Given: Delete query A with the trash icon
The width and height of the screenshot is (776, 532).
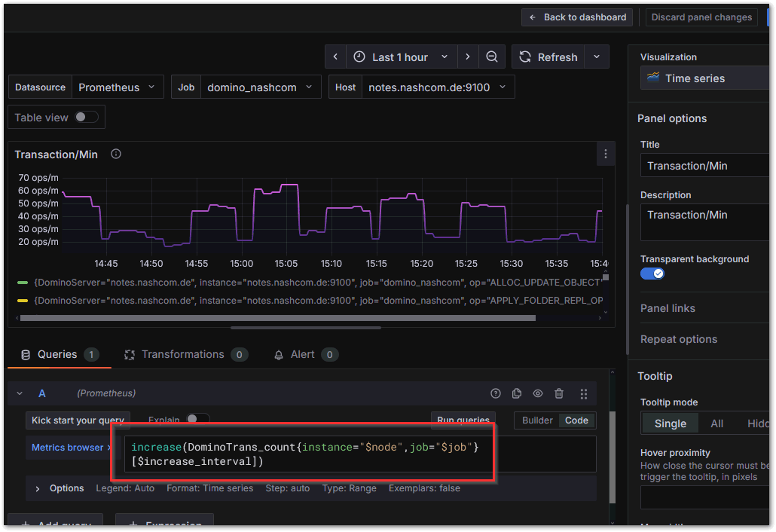Looking at the screenshot, I should pyautogui.click(x=558, y=393).
